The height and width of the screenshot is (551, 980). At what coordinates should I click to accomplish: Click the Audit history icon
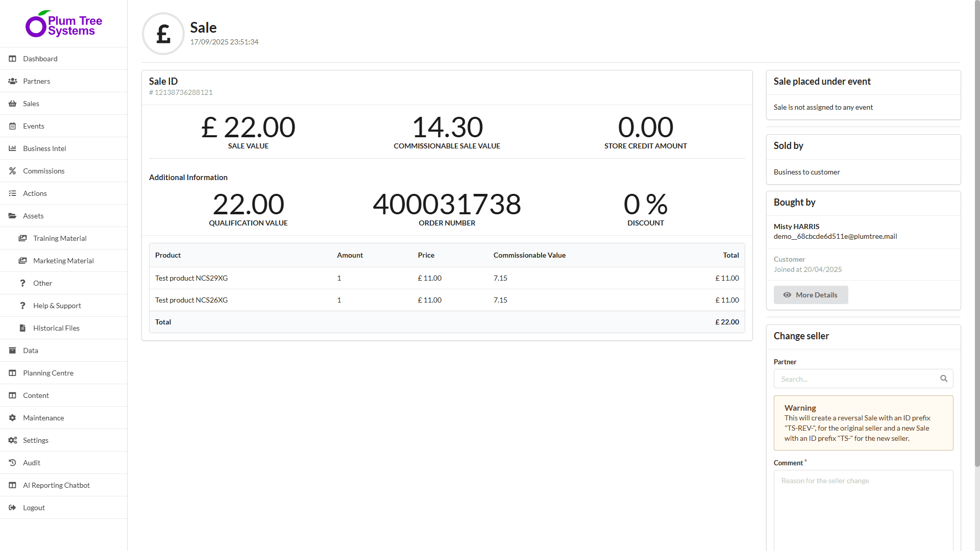click(x=12, y=463)
